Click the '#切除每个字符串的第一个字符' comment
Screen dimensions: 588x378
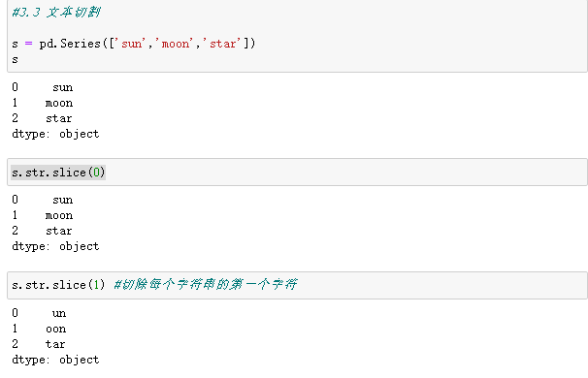(206, 284)
